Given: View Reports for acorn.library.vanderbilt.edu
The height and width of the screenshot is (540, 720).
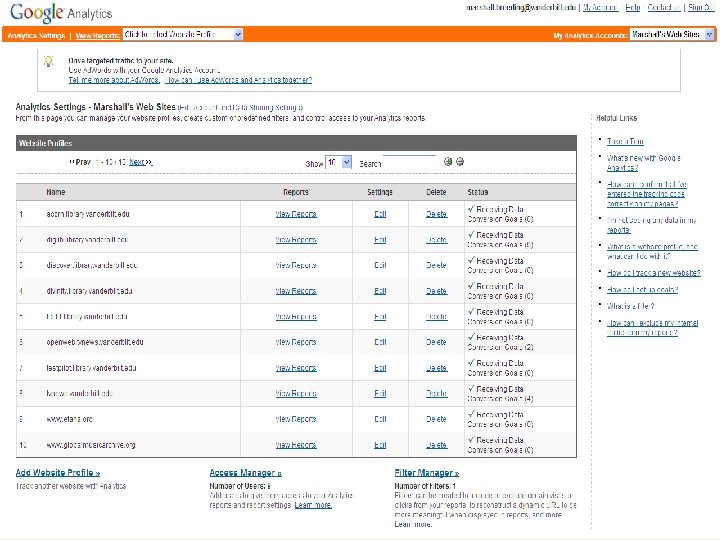Looking at the screenshot, I should 296,214.
